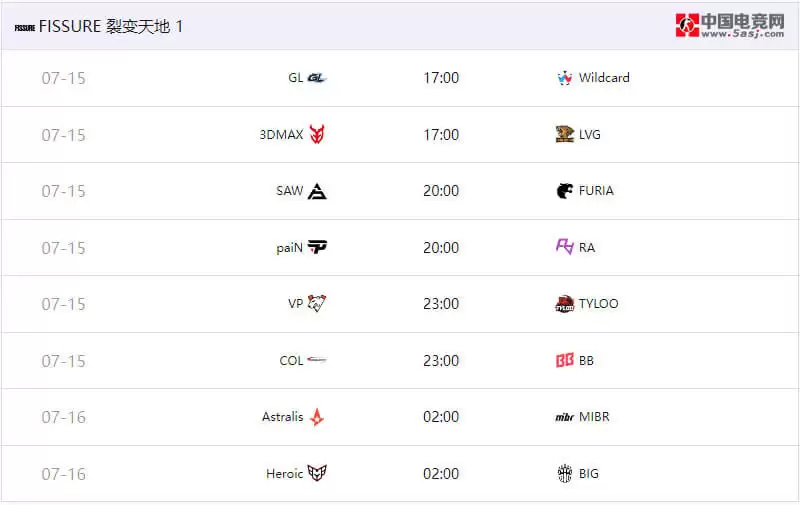Click the 07-16 date in Heroic row
The image size is (800, 505).
tap(64, 473)
